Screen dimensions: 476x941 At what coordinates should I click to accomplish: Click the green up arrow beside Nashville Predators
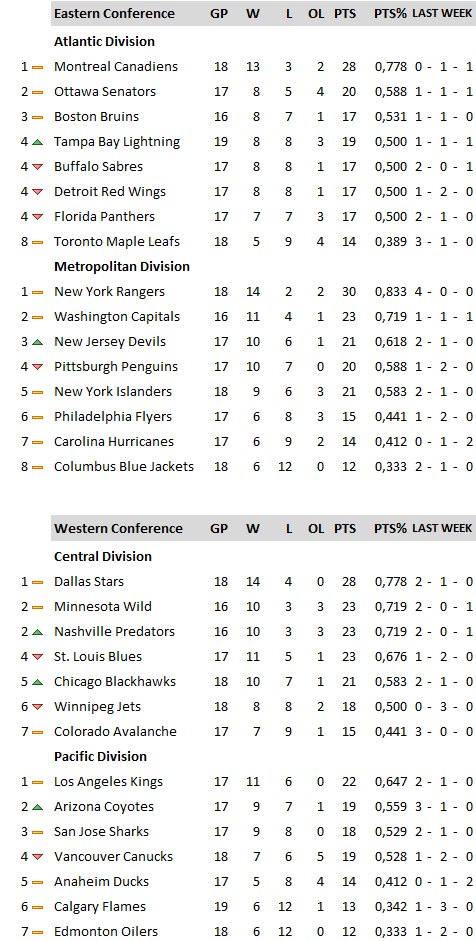[37, 632]
